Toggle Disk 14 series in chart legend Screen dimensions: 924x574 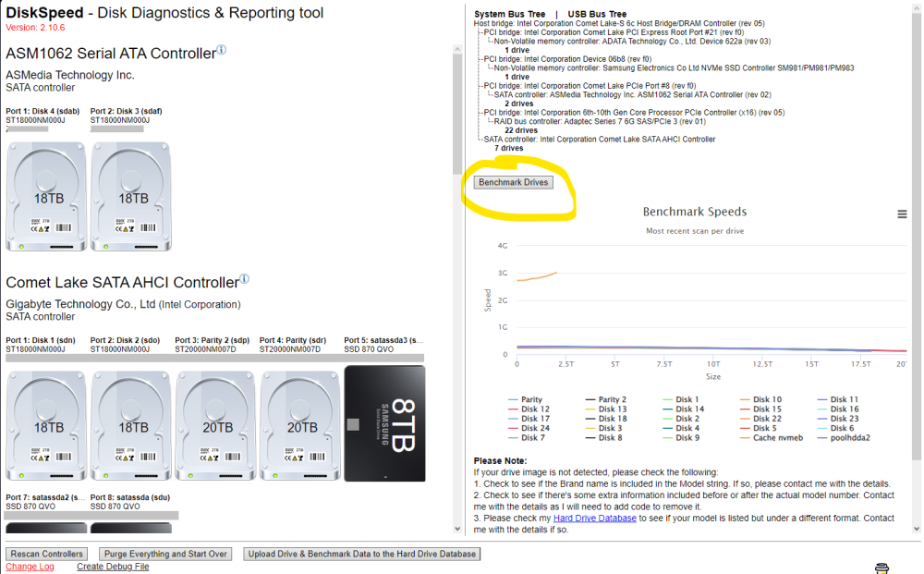683,409
